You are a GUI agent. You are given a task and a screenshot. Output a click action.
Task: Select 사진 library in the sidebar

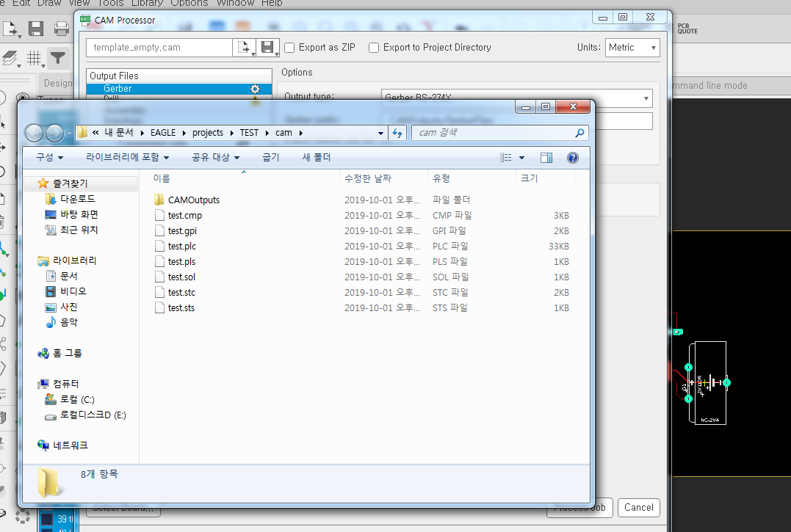(69, 307)
